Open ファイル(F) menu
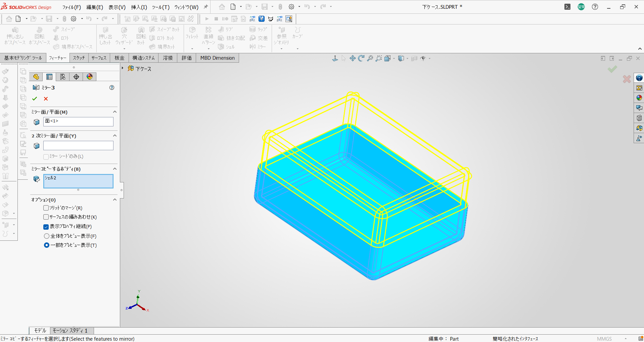Viewport: 644px width, 342px height. [72, 7]
